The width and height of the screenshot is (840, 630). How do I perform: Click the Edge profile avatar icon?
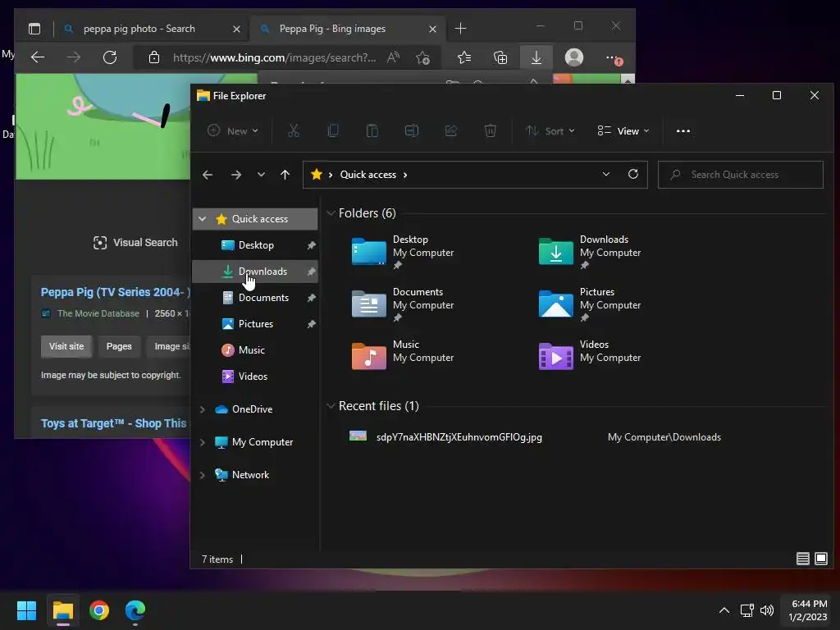pos(574,57)
